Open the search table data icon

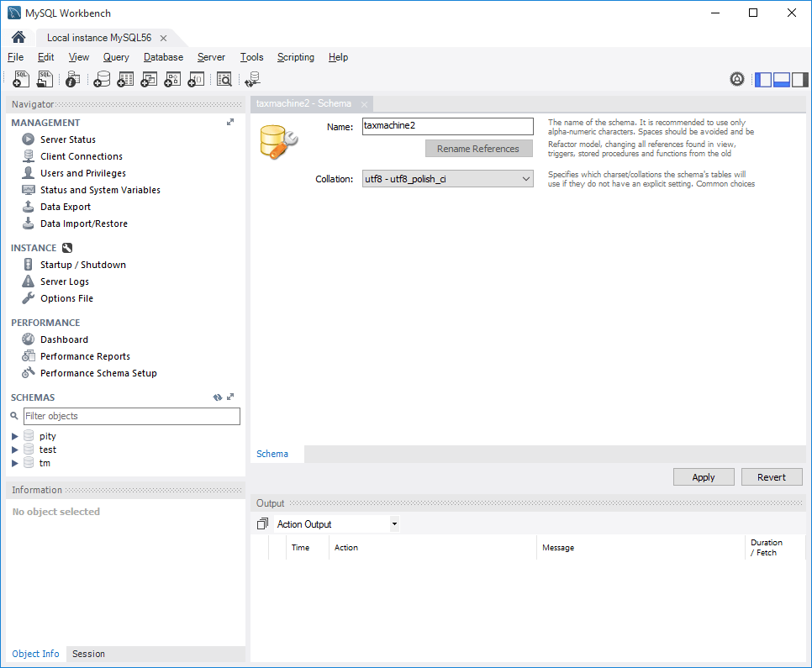pyautogui.click(x=224, y=78)
